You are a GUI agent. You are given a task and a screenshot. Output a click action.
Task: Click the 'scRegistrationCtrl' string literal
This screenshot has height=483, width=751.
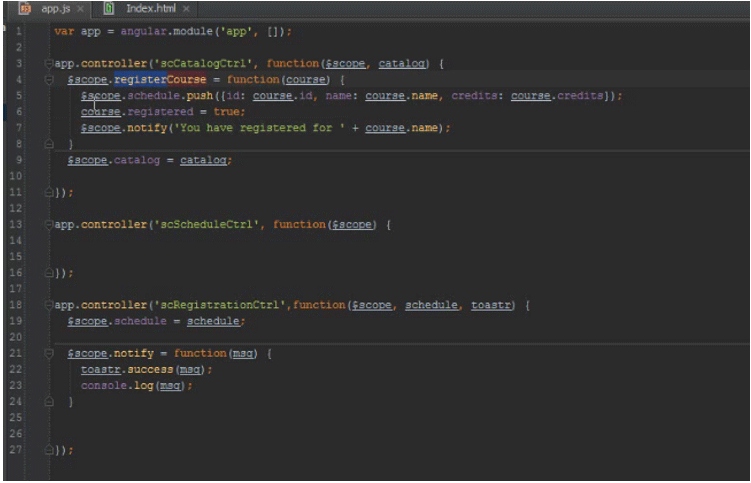(220, 305)
